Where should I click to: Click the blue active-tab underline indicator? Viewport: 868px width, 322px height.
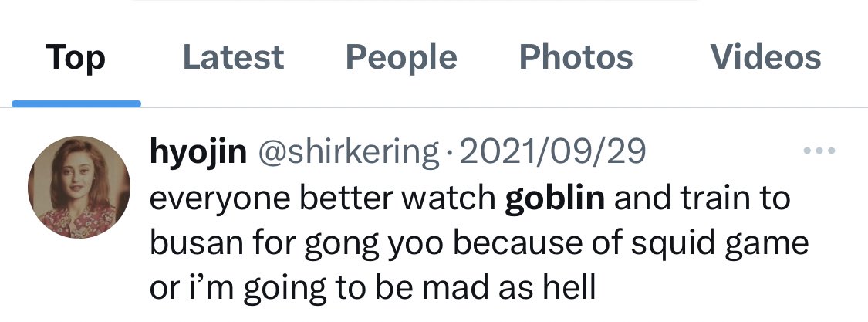tap(76, 103)
